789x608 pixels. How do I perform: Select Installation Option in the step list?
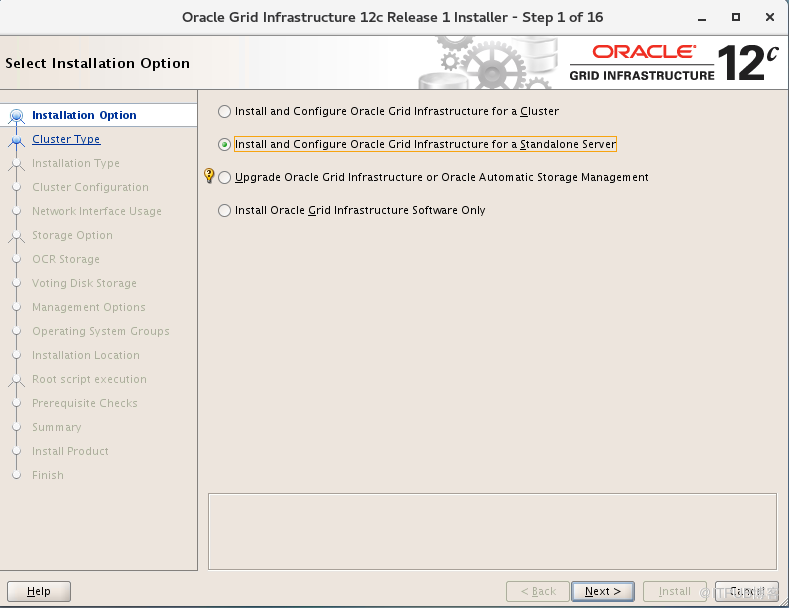84,115
